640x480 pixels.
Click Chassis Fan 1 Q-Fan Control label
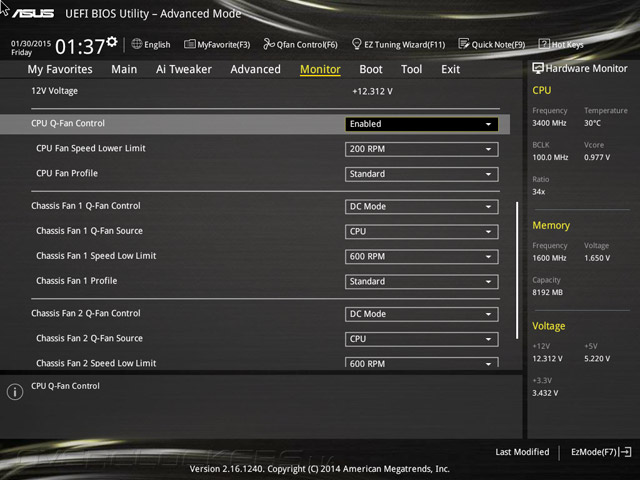86,206
